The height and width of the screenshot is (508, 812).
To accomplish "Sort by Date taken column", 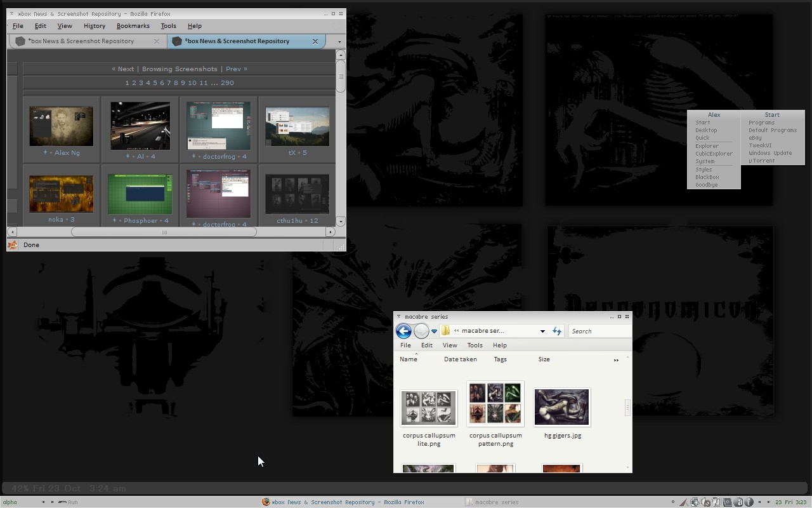I will click(461, 359).
